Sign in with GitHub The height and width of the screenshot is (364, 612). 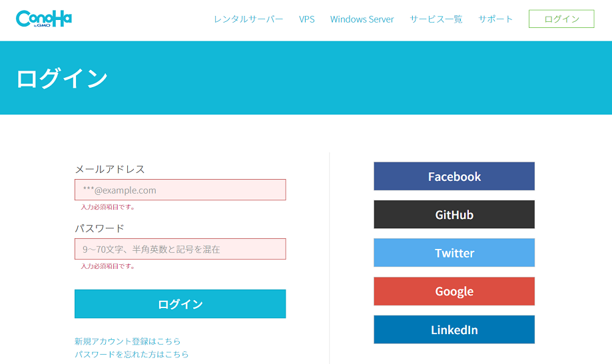pyautogui.click(x=454, y=214)
